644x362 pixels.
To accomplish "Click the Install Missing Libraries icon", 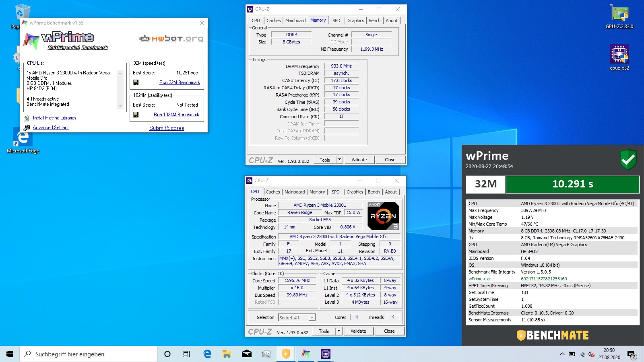I will [x=27, y=118].
